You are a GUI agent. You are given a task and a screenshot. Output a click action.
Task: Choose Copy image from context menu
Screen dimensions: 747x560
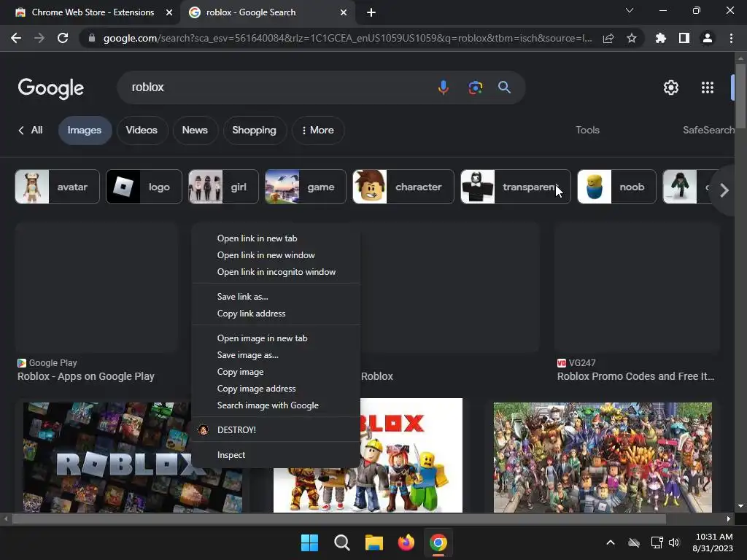275,372
